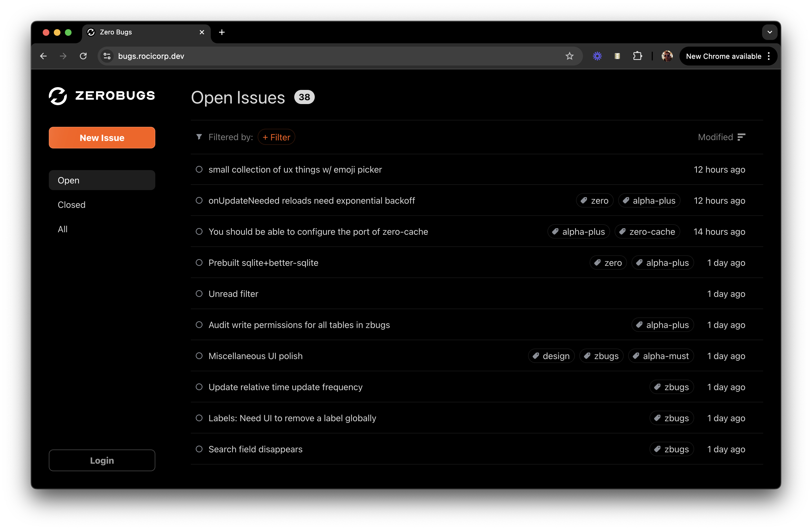Open the Extensions puzzle icon

click(637, 56)
